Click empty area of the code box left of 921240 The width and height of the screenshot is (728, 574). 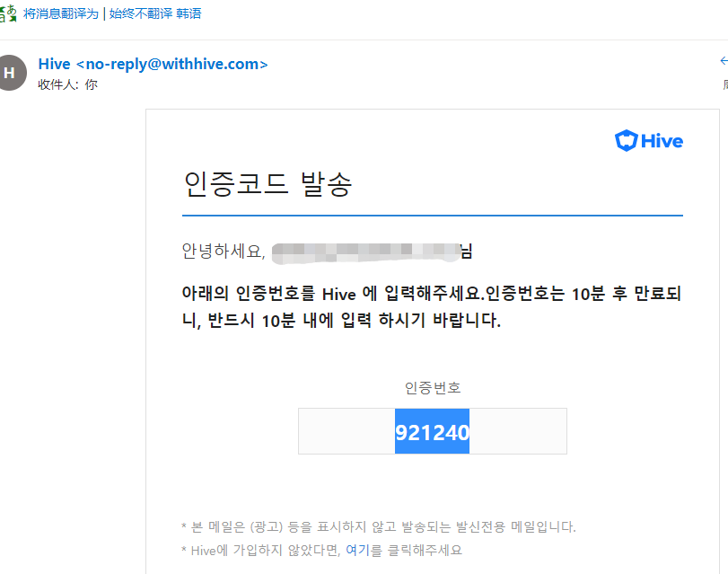pyautogui.click(x=346, y=431)
